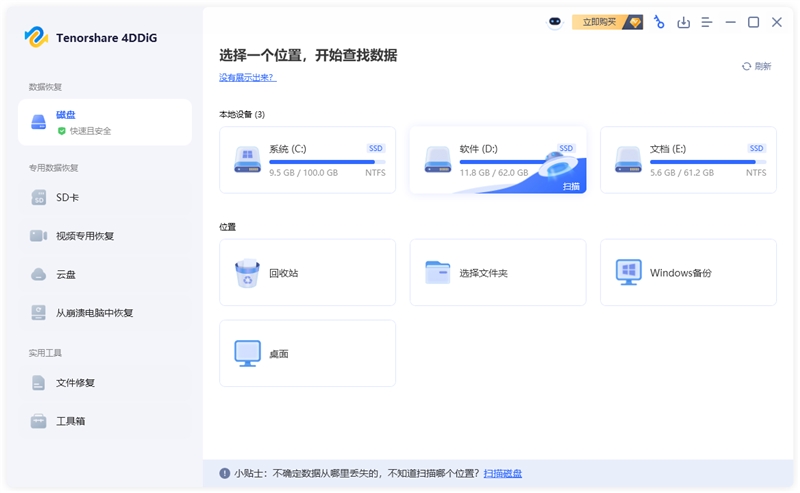
Task: Select the 文档 (E:) drive card
Action: click(688, 160)
